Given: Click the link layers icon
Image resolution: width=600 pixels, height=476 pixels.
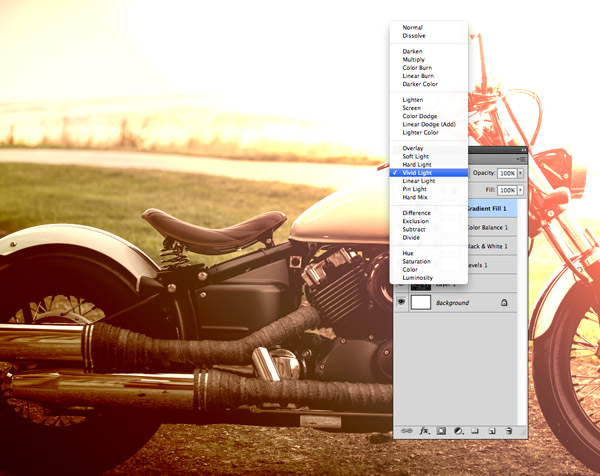Looking at the screenshot, I should click(x=406, y=430).
